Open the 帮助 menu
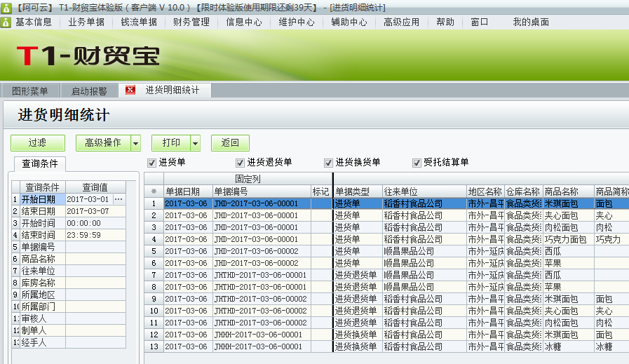Screen dimensions: 629x364 coord(445,22)
